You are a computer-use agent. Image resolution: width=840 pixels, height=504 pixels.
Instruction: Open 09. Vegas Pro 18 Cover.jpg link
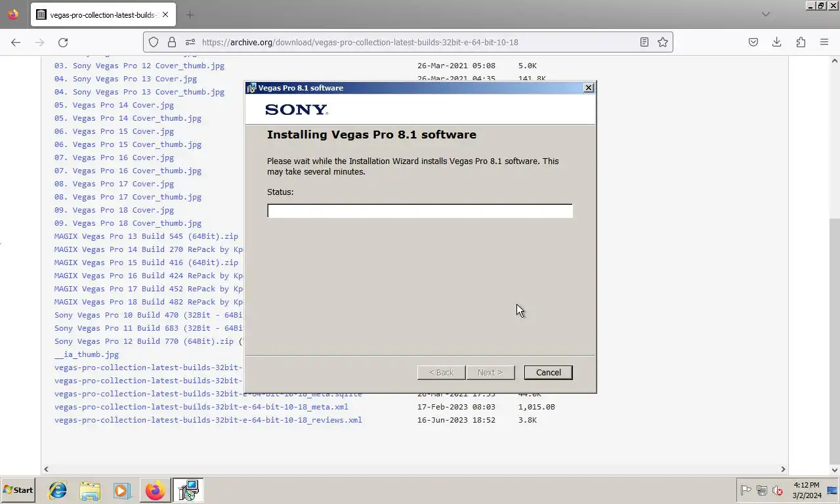point(114,210)
